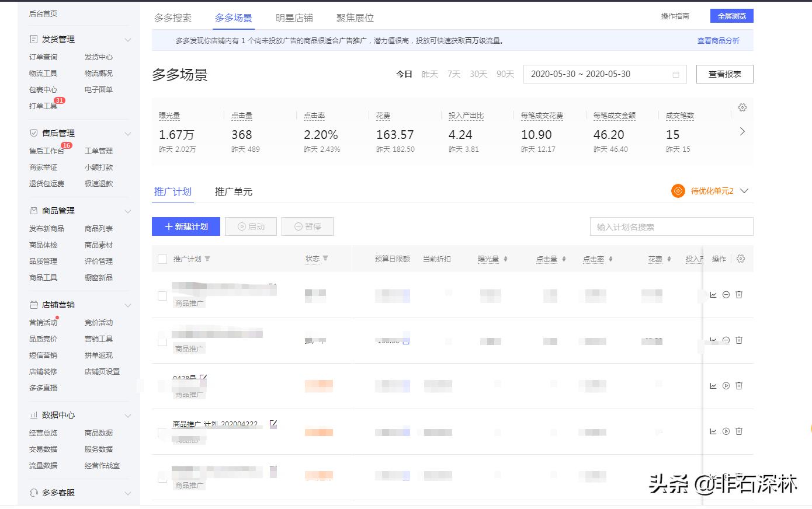Start the 0428 campaign using the play icon
The width and height of the screenshot is (812, 509).
coord(726,385)
